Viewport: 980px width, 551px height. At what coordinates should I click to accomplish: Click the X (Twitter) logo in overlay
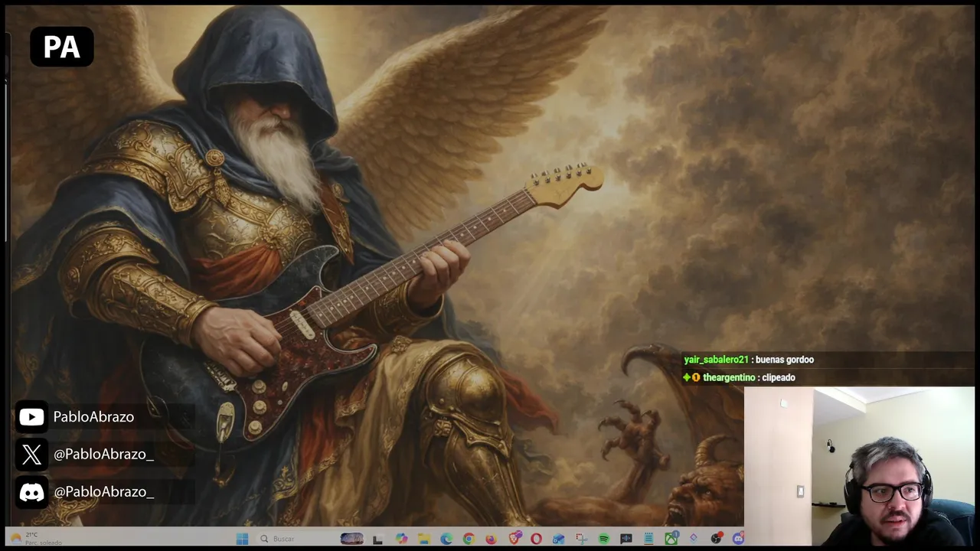tap(31, 455)
